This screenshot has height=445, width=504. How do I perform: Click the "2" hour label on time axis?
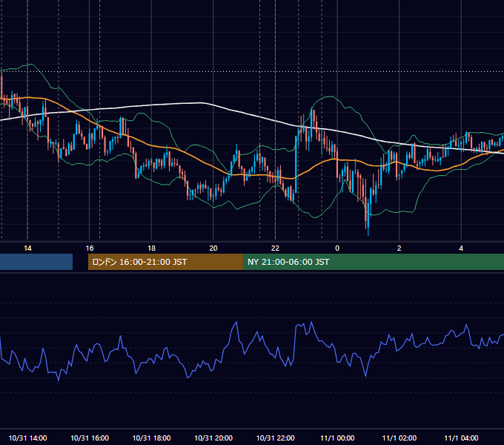(399, 248)
